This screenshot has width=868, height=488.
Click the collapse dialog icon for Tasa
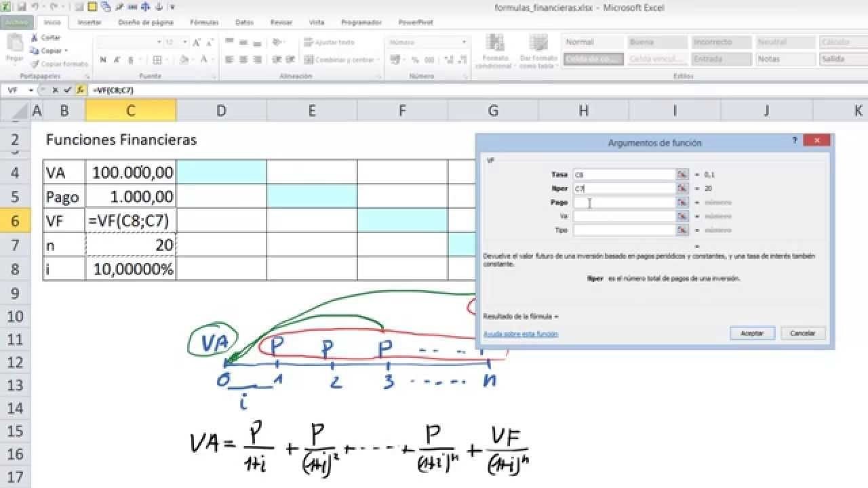tap(682, 174)
